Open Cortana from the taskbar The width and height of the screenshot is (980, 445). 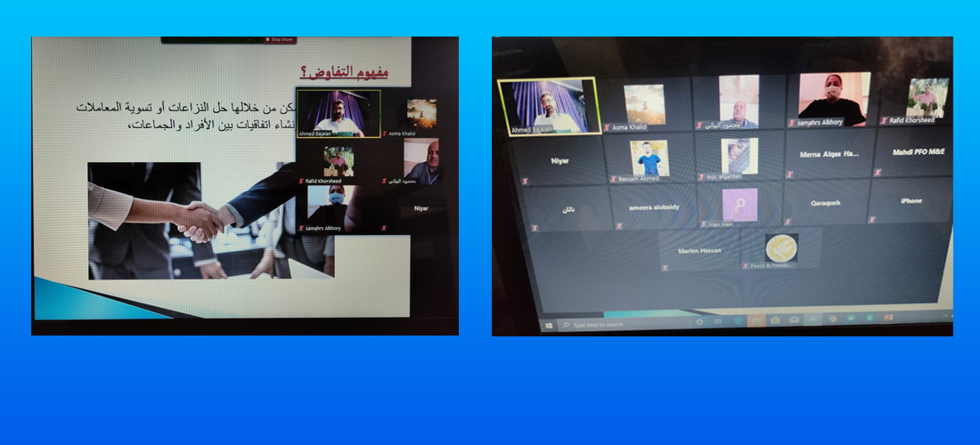pyautogui.click(x=699, y=320)
